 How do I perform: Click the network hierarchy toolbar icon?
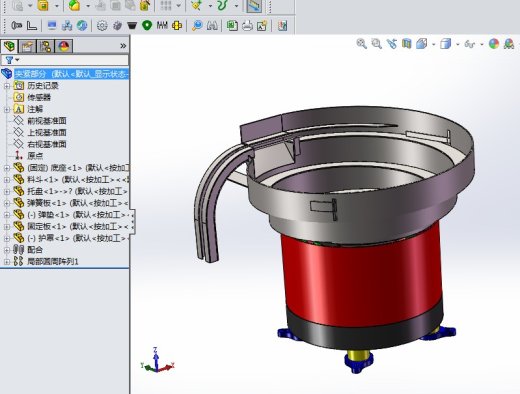click(67, 26)
